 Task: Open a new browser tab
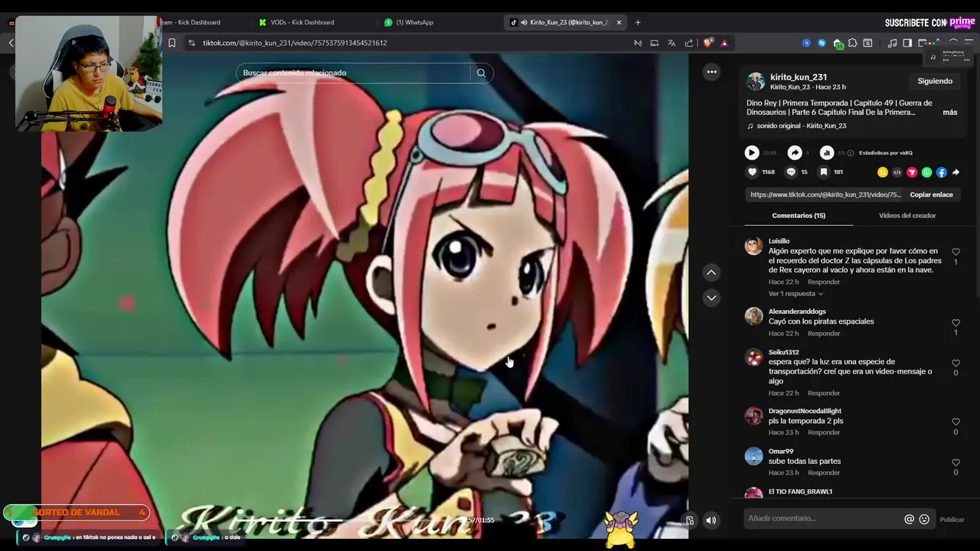(638, 22)
